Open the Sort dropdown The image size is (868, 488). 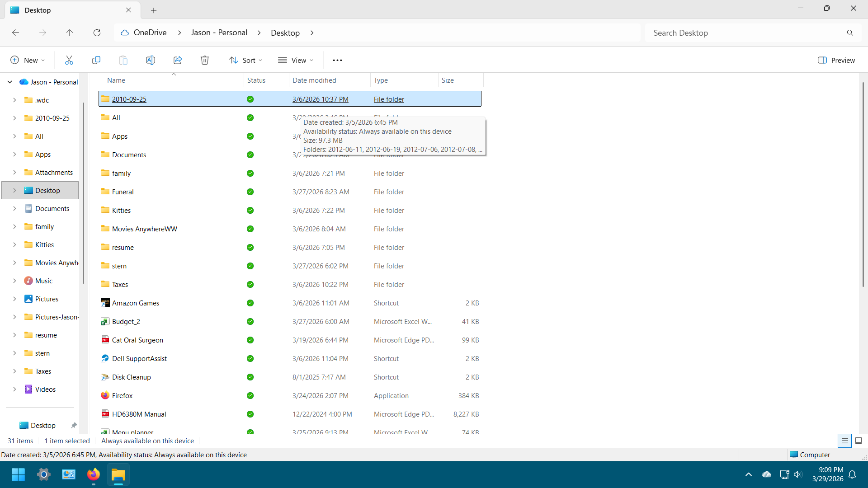245,60
